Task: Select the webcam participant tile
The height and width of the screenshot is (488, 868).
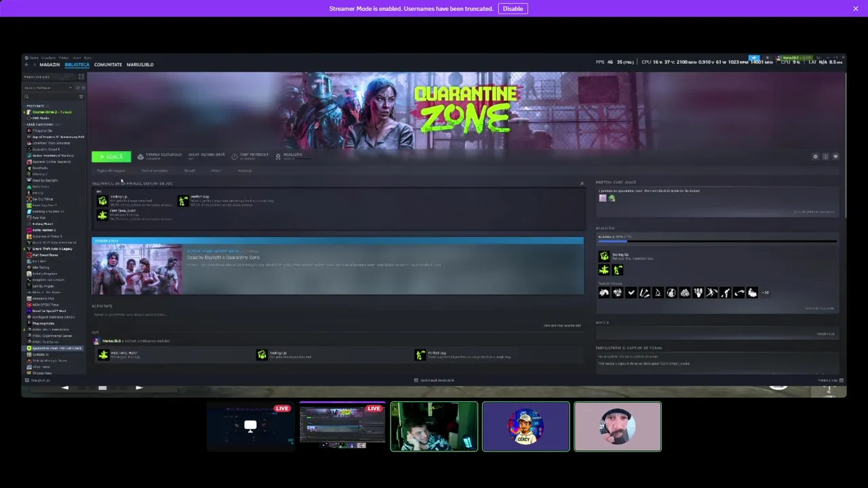Action: tap(434, 426)
